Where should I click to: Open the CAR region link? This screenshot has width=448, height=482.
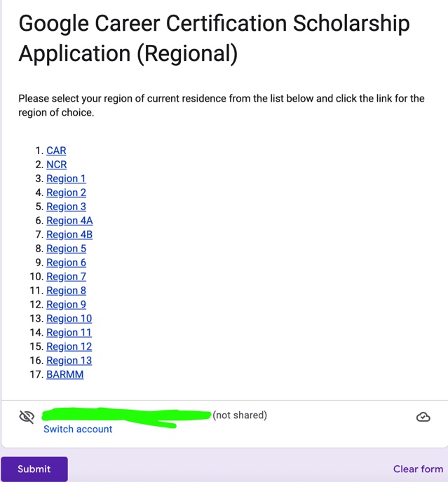tap(56, 151)
